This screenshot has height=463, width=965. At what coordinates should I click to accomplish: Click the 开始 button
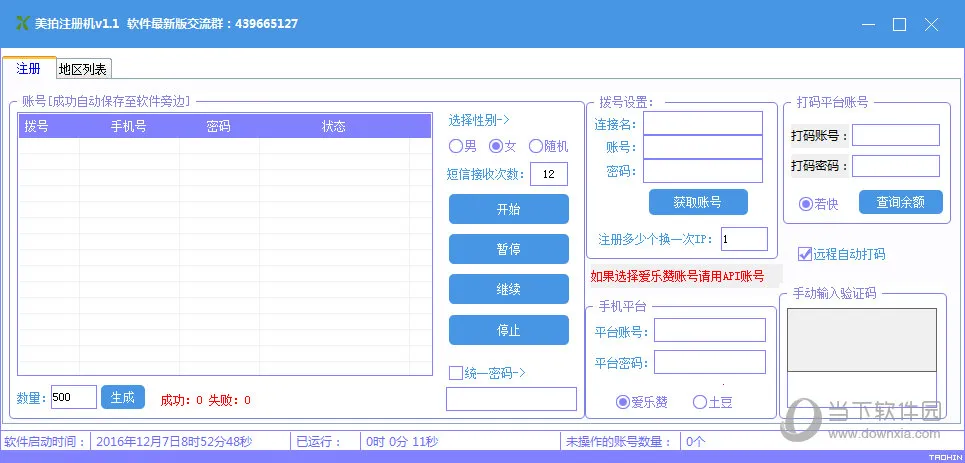click(508, 209)
